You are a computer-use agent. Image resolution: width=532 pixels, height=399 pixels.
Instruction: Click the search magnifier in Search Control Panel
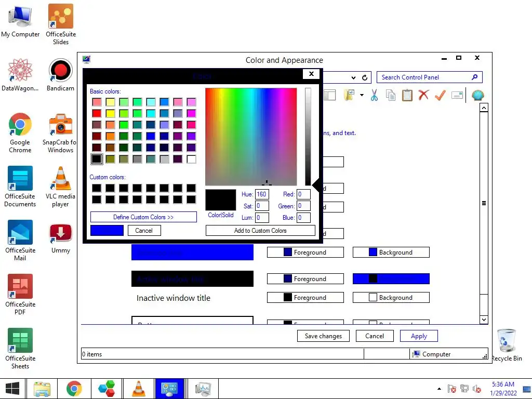coord(475,77)
